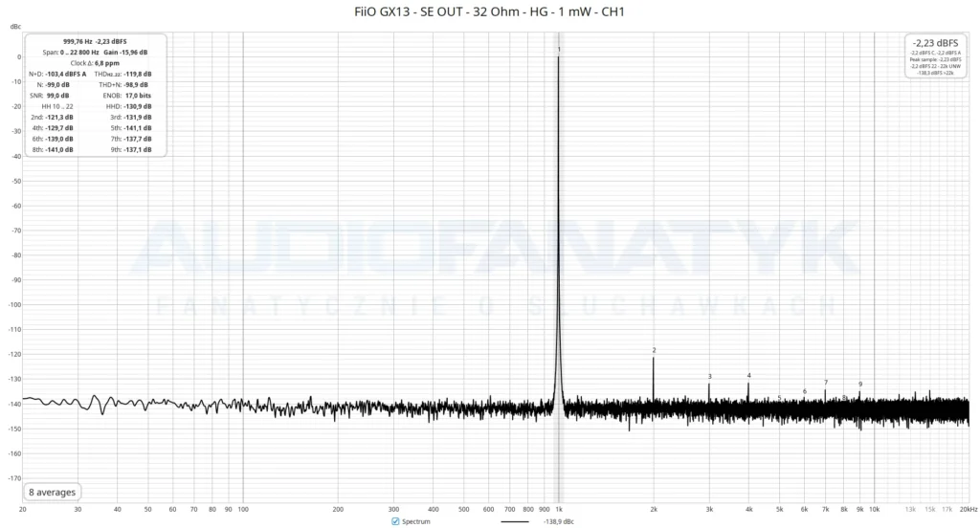This screenshot has height=528, width=980.
Task: Toggle the Spectrum trace checkbox
Action: tap(395, 521)
